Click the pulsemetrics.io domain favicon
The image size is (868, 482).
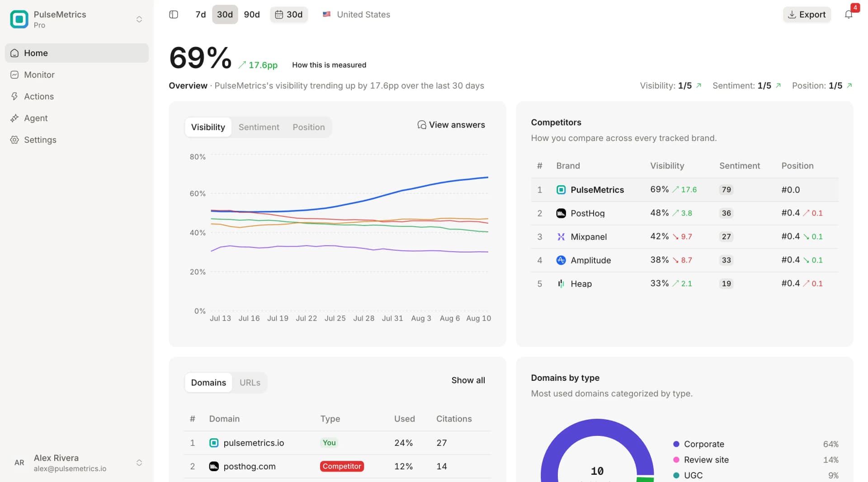(214, 443)
